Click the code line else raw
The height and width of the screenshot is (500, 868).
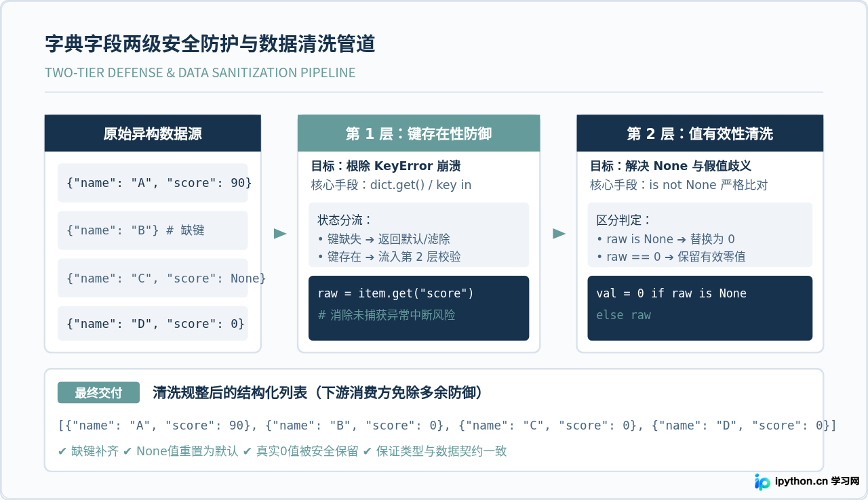click(624, 315)
